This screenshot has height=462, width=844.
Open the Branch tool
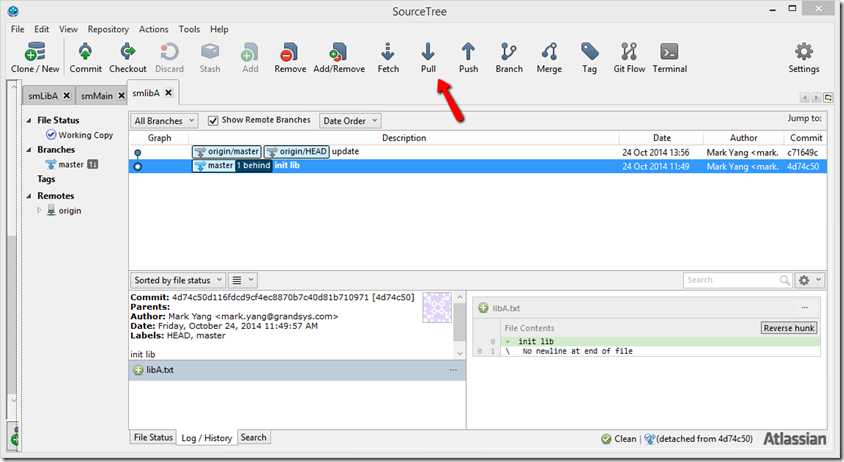509,58
